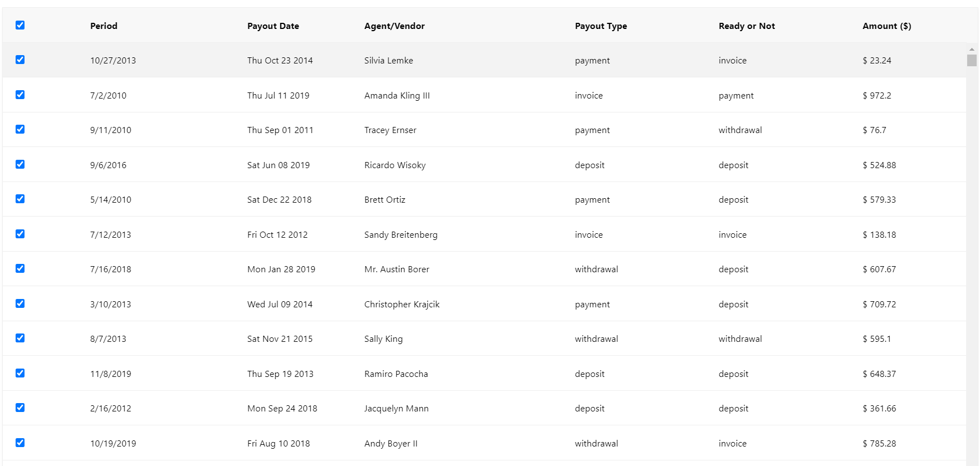
Task: Uncheck the Andy Boyer II row checkbox
Action: point(20,443)
